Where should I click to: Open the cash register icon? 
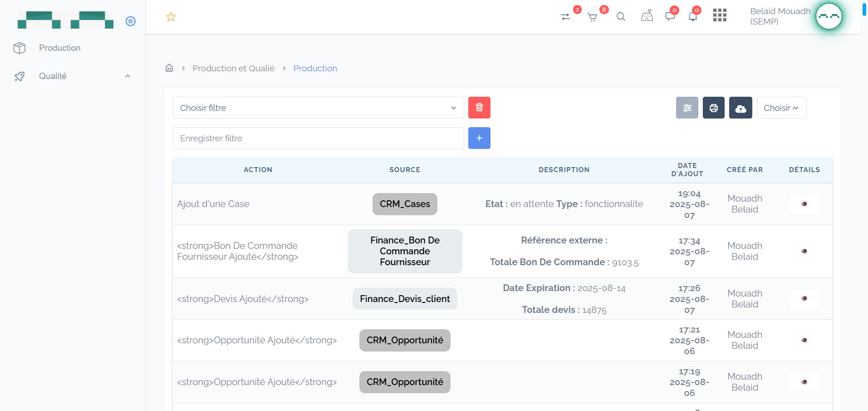647,16
